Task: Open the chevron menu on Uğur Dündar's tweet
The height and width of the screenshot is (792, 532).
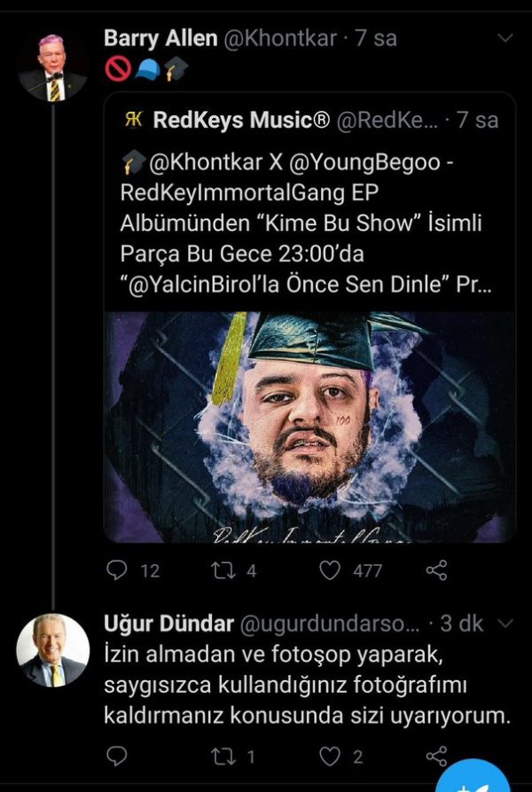Action: coord(507,623)
